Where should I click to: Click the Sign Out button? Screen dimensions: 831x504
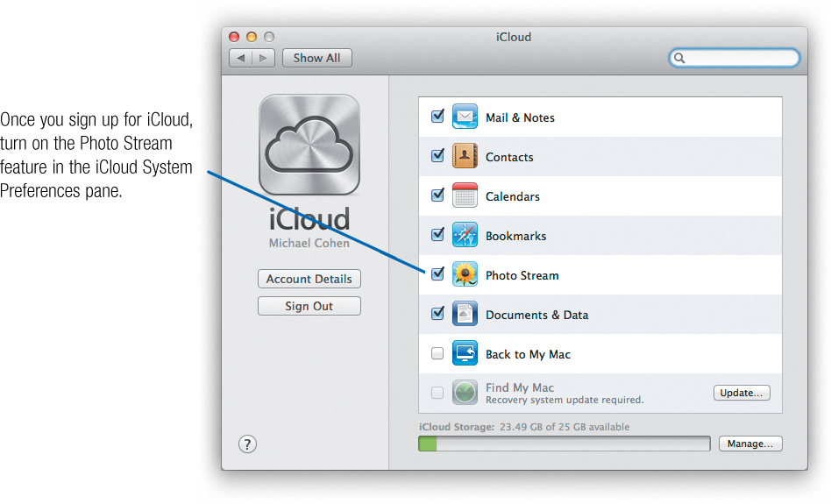309,306
